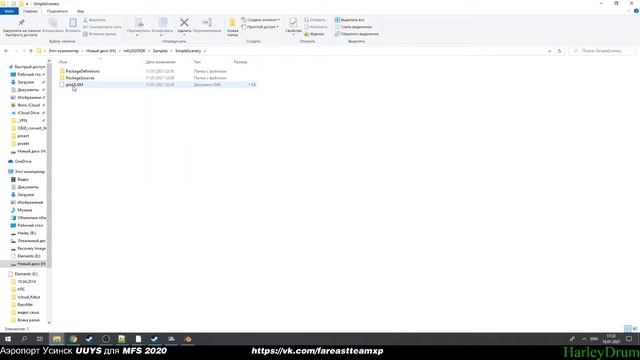
Task: Open the notification center icon
Action: pyautogui.click(x=629, y=339)
